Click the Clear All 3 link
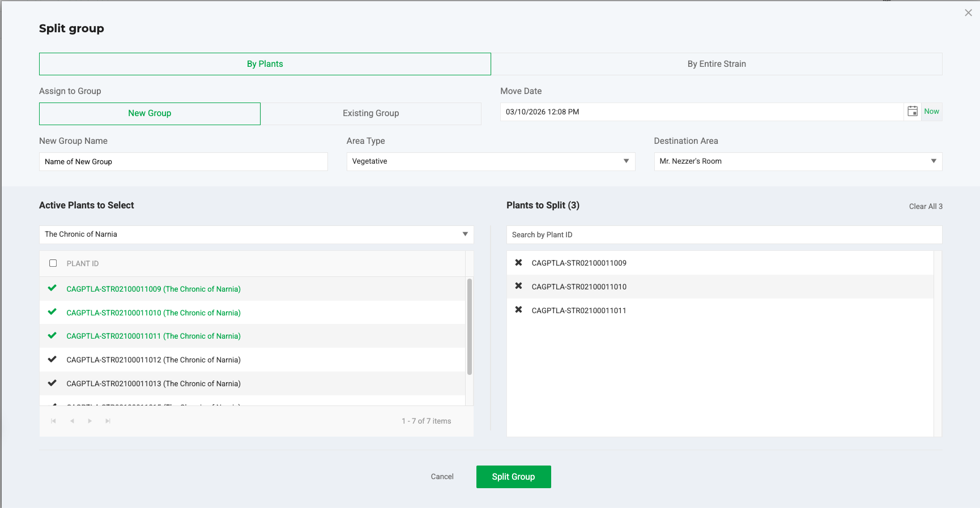 click(x=926, y=206)
